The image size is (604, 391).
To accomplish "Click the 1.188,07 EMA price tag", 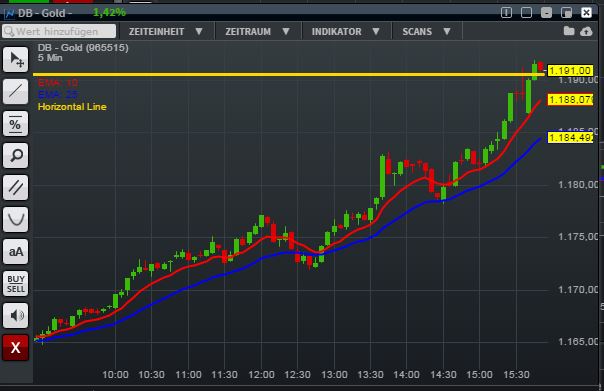I will [x=570, y=100].
